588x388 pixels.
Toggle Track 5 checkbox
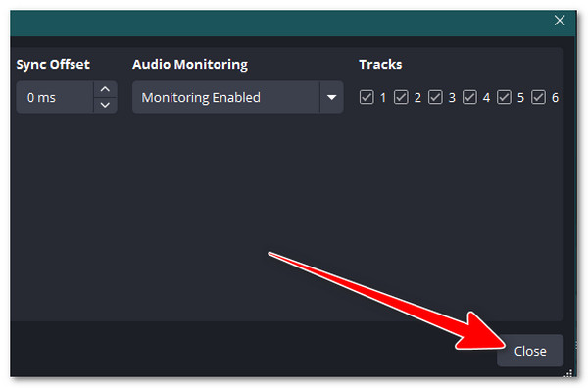(504, 97)
